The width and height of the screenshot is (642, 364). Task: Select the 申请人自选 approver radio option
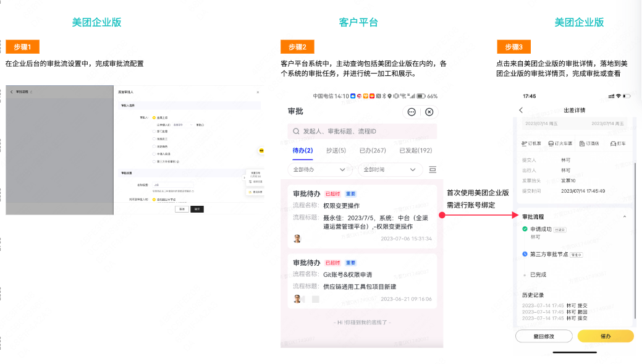pos(154,154)
